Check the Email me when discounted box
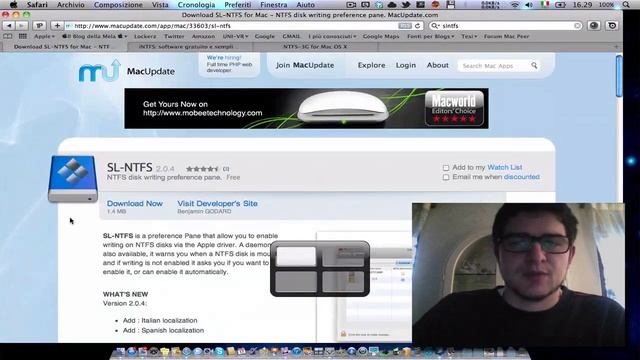The image size is (640, 360). (446, 177)
